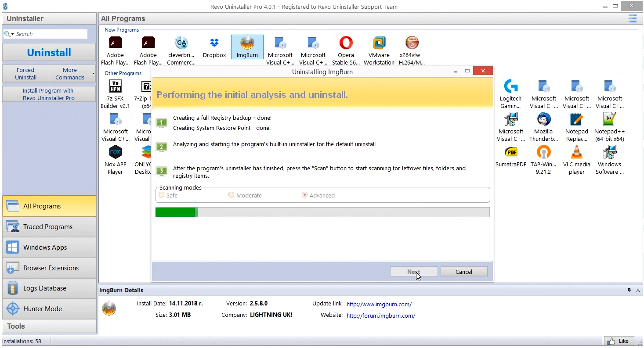
Task: Open the imgburn.com update link
Action: 379,304
